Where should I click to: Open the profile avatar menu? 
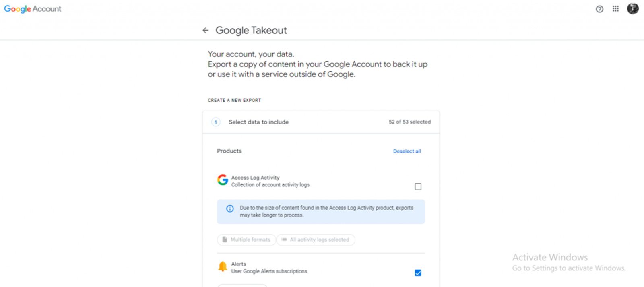(x=632, y=9)
